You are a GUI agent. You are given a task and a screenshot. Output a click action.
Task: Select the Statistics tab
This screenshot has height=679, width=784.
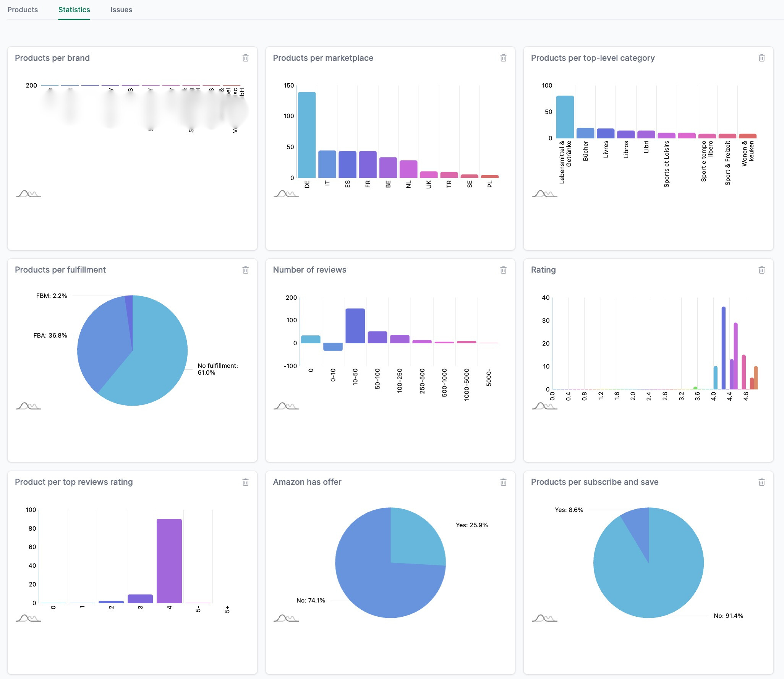coord(74,10)
